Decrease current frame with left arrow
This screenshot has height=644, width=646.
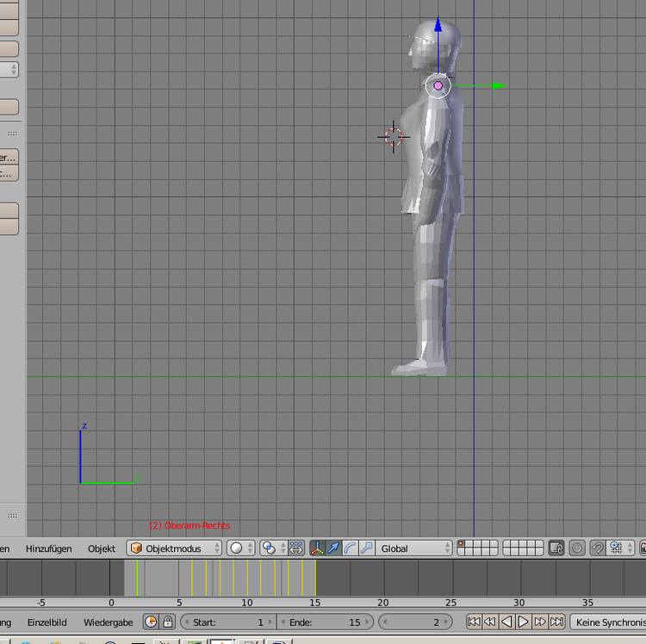(385, 622)
